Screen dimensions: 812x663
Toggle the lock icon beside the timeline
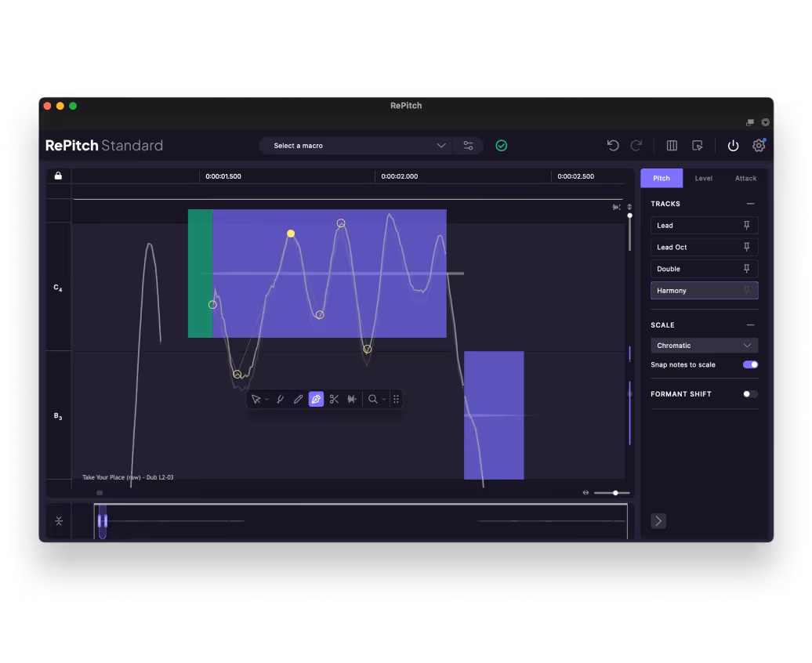[x=58, y=176]
